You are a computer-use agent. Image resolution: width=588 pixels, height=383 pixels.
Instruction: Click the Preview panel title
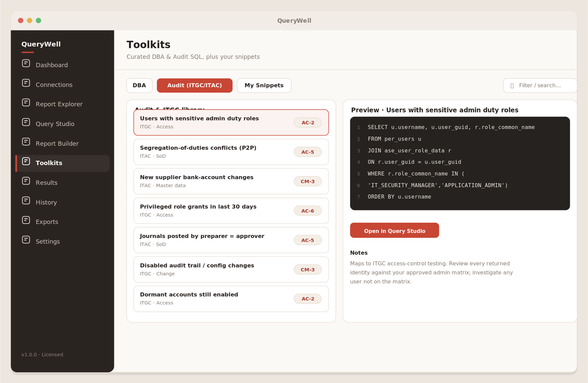435,110
